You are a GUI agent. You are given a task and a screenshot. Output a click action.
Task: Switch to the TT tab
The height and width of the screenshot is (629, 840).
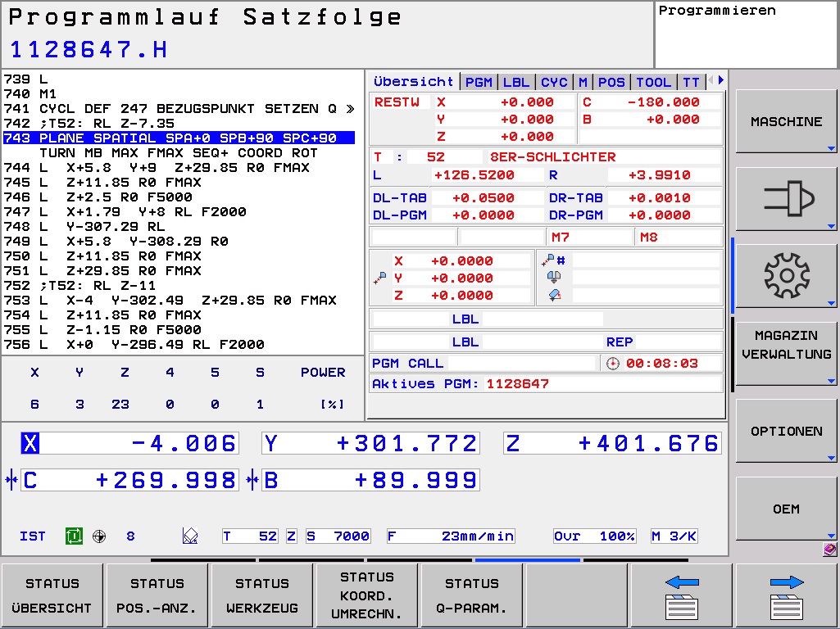click(691, 82)
